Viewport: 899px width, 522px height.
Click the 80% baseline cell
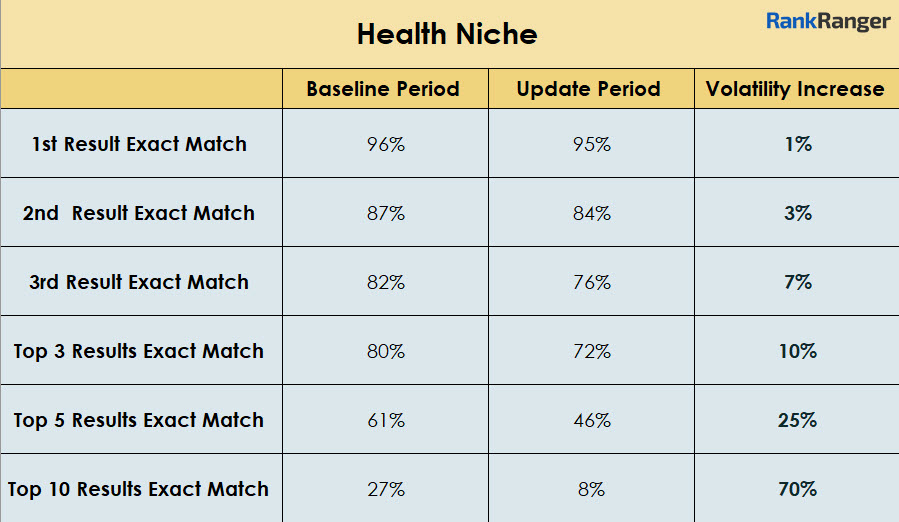[x=385, y=351]
